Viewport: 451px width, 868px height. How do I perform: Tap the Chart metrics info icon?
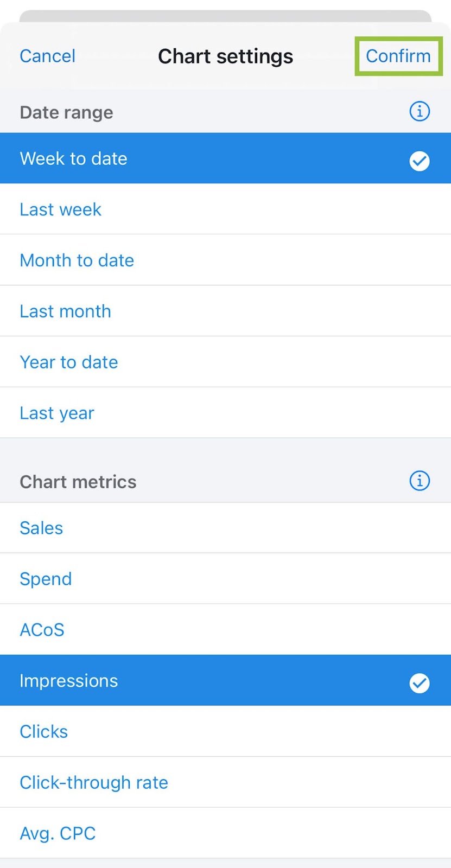pos(419,481)
